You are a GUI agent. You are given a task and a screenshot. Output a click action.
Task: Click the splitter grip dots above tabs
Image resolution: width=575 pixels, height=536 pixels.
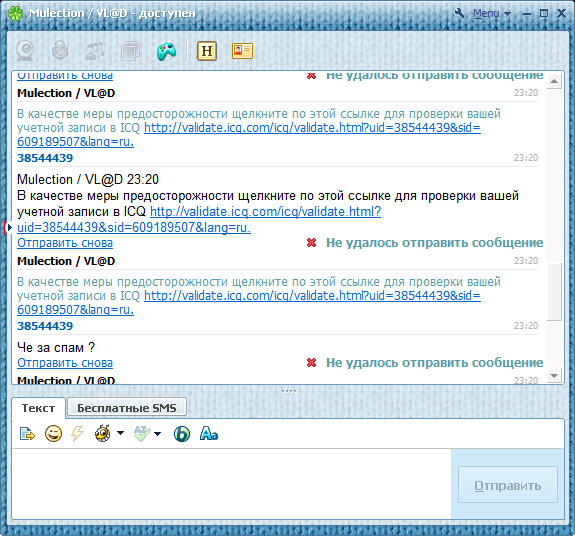tap(288, 391)
